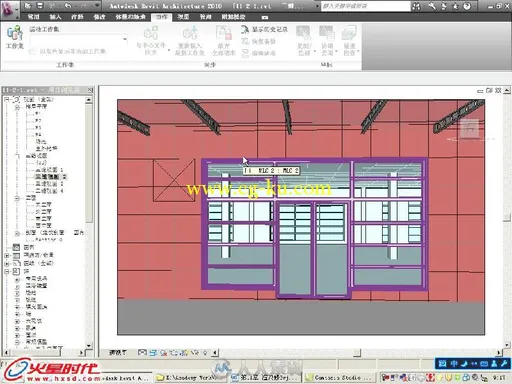
Task: Switch to the Annotate ribbon tab
Action: pos(77,17)
